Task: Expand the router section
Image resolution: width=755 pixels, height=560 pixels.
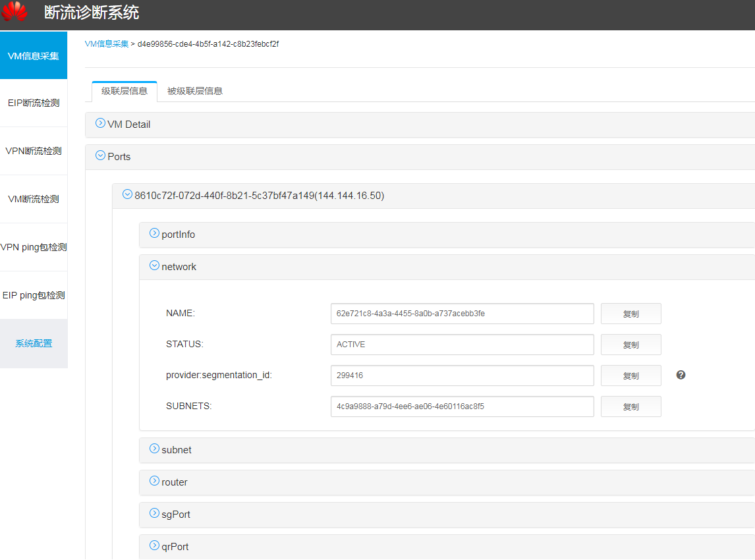Action: click(x=154, y=481)
